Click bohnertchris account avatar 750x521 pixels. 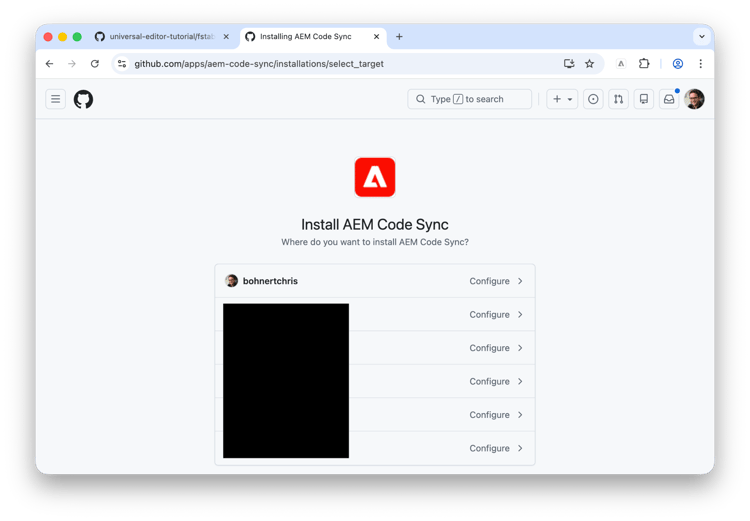(x=232, y=281)
